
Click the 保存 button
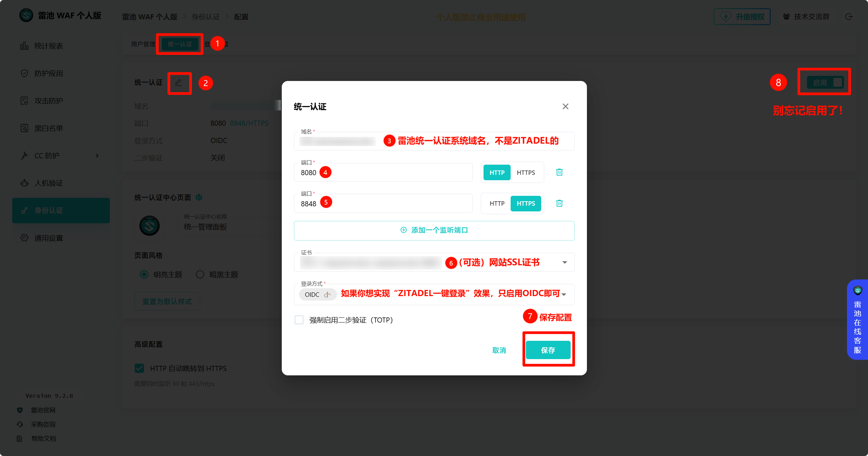coord(548,350)
